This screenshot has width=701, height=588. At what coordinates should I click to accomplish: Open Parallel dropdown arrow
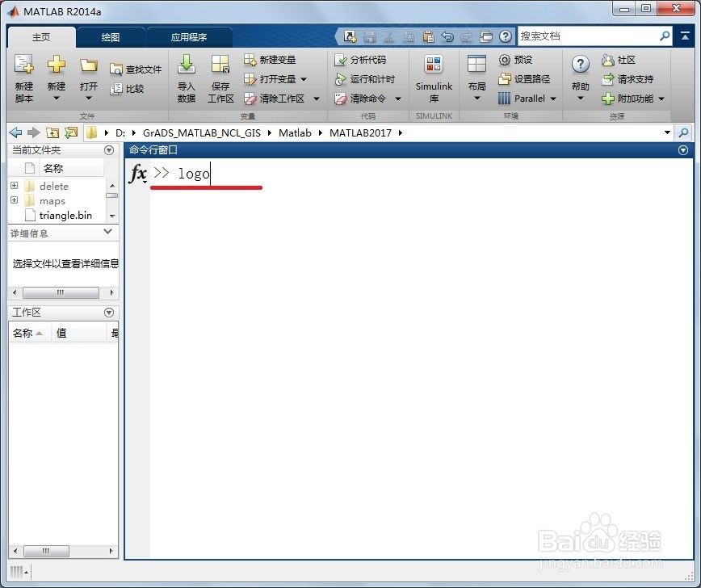553,99
